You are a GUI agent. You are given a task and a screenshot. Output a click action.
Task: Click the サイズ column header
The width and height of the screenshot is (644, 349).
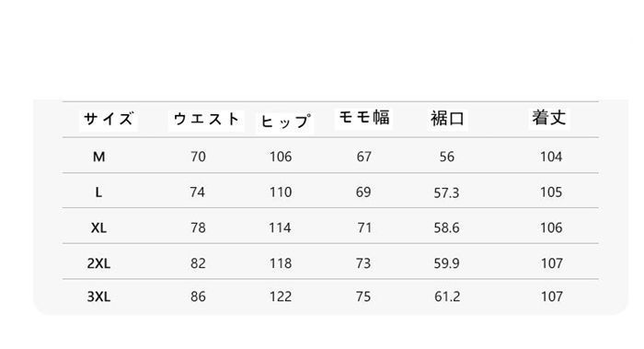[x=109, y=120]
